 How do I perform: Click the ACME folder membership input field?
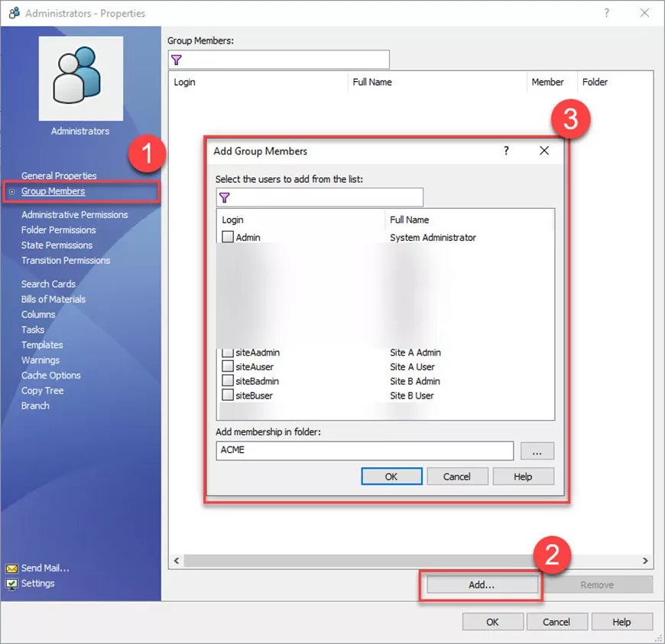tap(365, 450)
